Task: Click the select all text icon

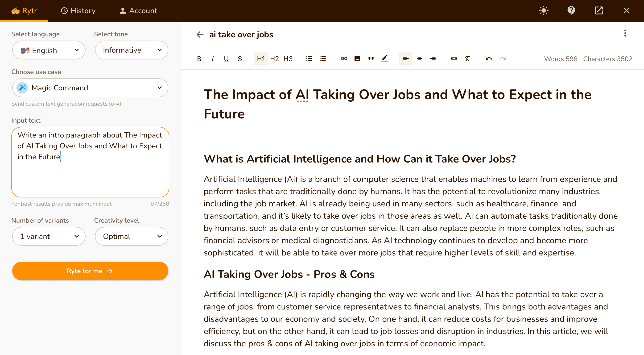Action: coord(454,58)
